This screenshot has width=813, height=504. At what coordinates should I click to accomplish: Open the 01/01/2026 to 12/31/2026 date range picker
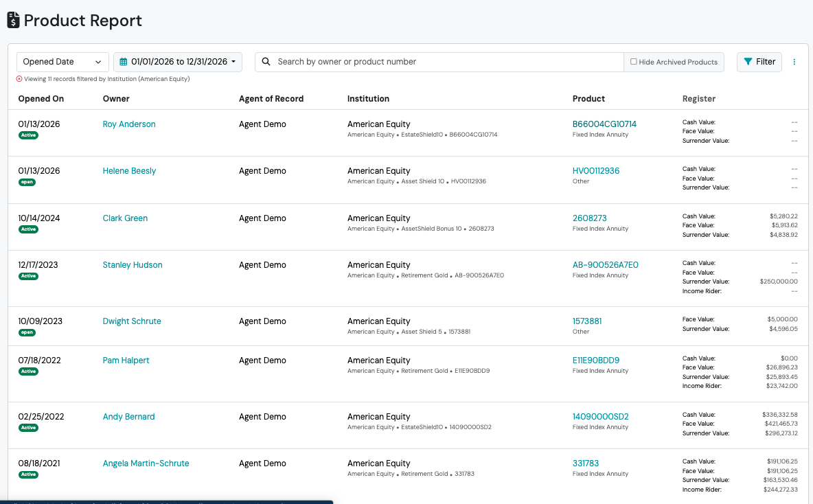point(178,62)
